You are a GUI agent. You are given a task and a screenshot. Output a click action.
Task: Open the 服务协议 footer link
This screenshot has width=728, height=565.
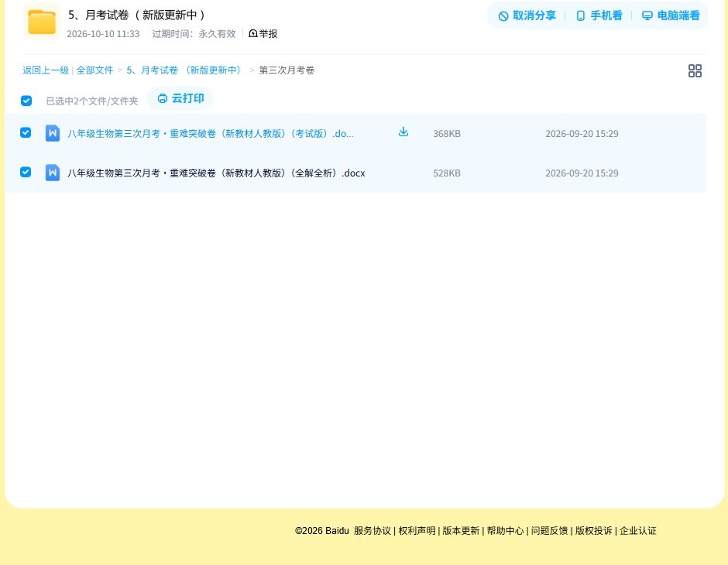point(373,531)
